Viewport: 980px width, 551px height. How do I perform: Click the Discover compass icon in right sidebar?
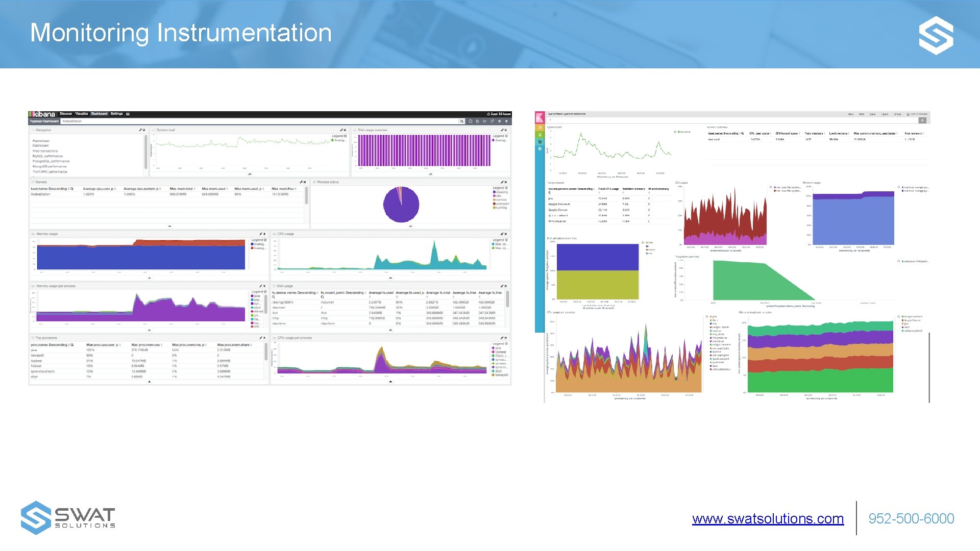[540, 128]
